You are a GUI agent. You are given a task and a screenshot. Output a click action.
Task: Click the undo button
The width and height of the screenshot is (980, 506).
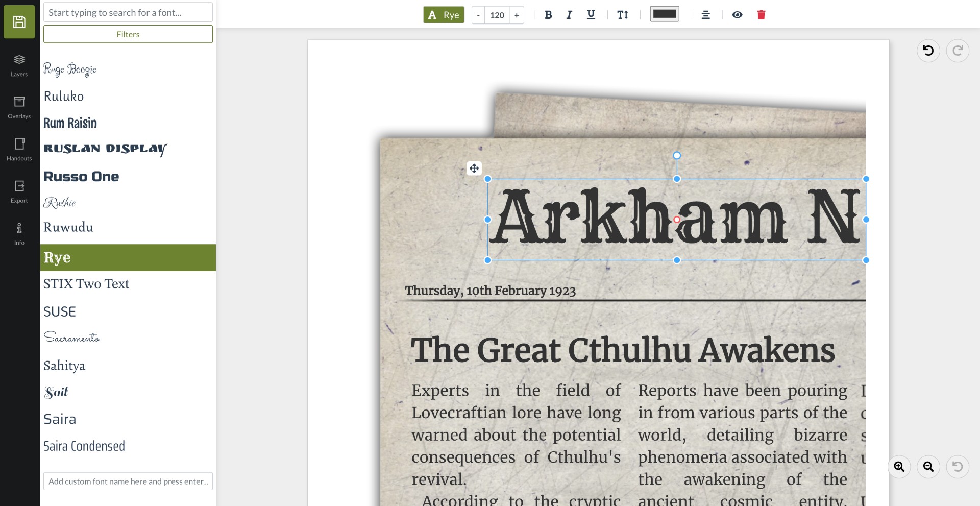[x=928, y=51]
